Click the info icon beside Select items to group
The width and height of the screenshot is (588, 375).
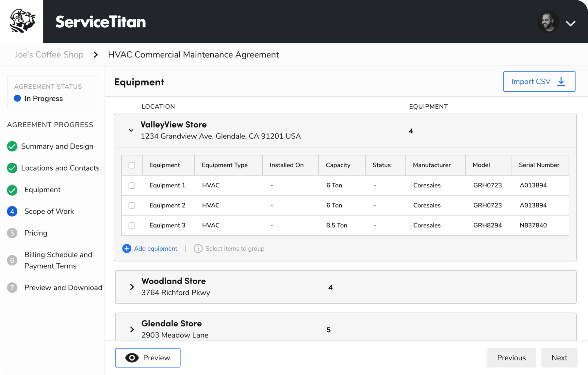click(x=198, y=248)
